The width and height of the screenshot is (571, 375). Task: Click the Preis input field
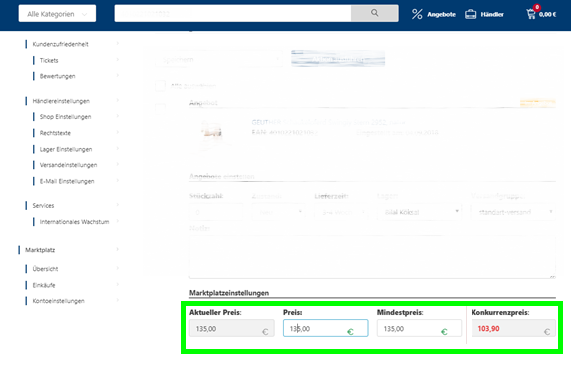point(326,328)
